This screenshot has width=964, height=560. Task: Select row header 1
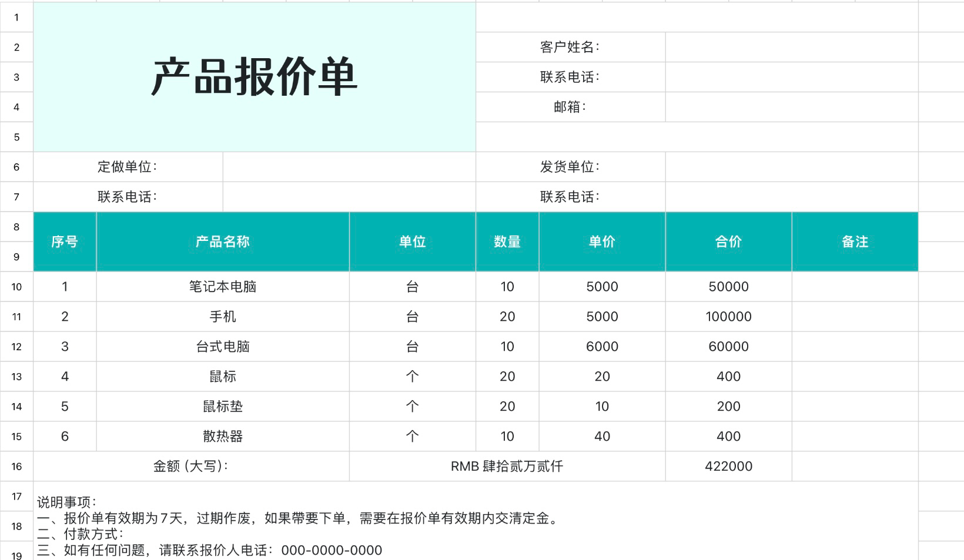point(16,17)
